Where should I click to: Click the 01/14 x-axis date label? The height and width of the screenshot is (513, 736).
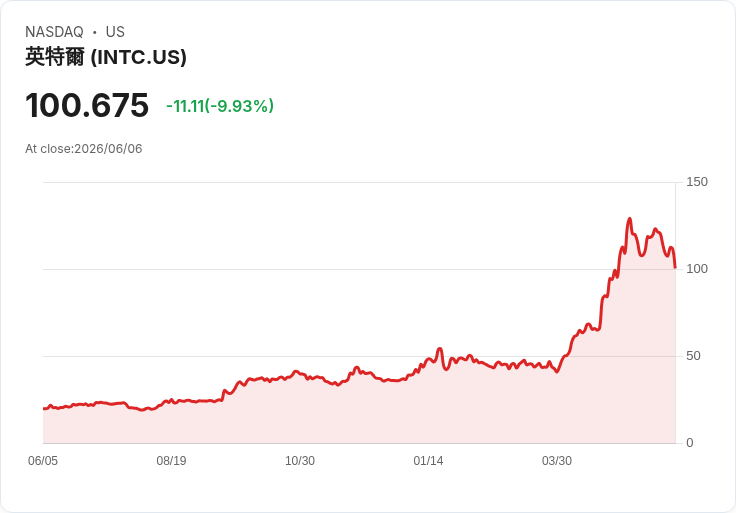[x=428, y=461]
